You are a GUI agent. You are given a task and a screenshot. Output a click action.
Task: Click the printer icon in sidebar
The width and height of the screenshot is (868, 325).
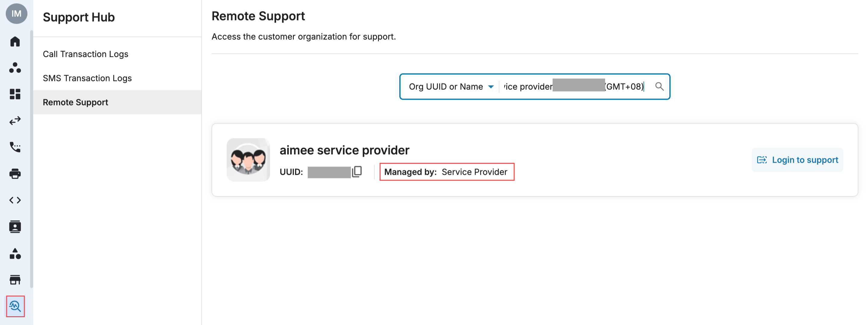coord(15,174)
